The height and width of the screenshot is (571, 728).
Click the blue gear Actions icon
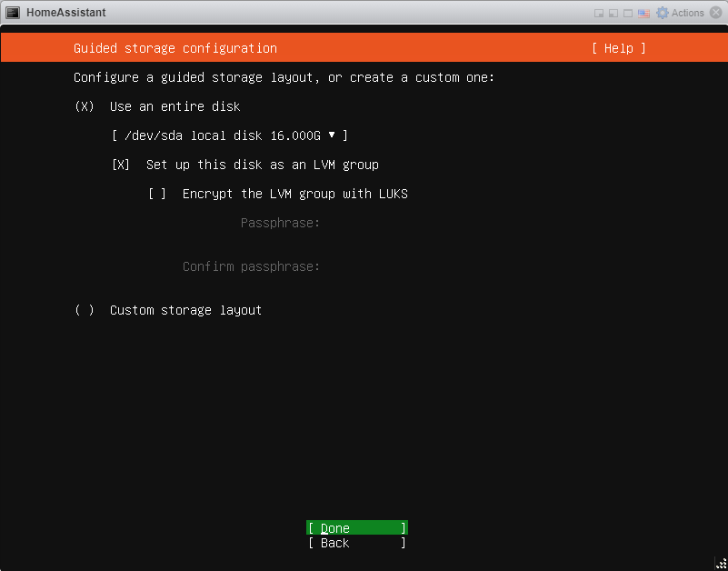click(662, 13)
